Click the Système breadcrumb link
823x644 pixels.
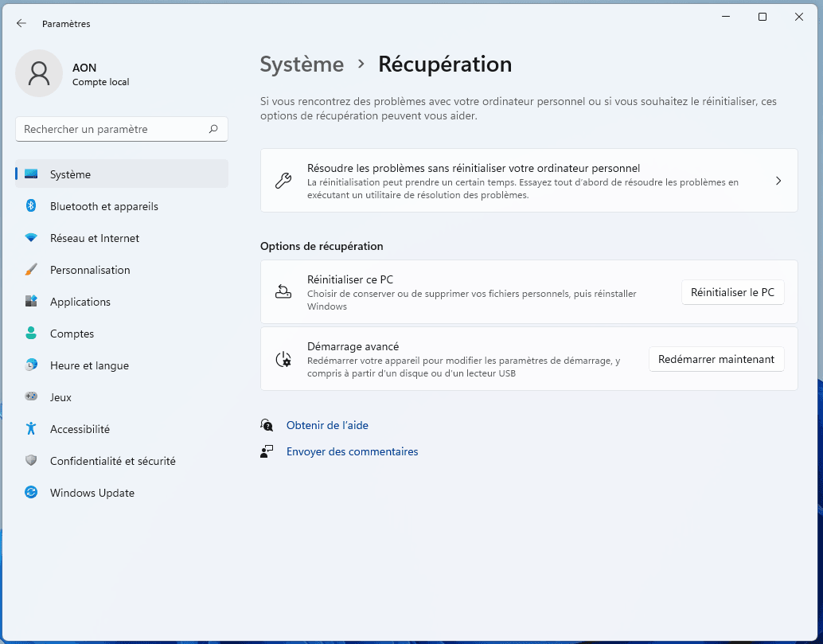pyautogui.click(x=302, y=64)
